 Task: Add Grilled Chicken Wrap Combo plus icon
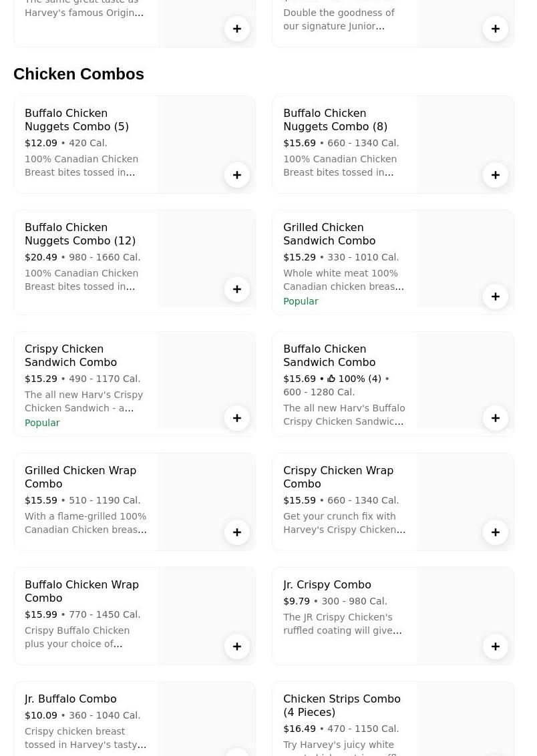pos(237,532)
